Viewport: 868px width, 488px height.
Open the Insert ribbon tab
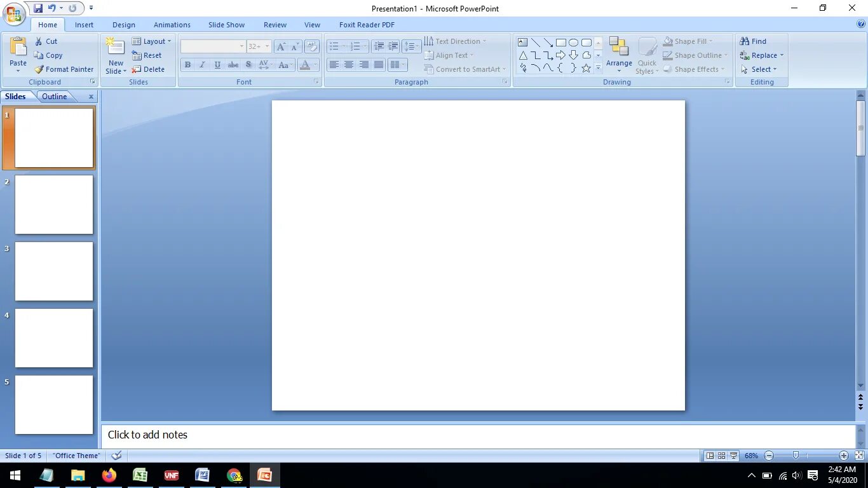pyautogui.click(x=84, y=25)
